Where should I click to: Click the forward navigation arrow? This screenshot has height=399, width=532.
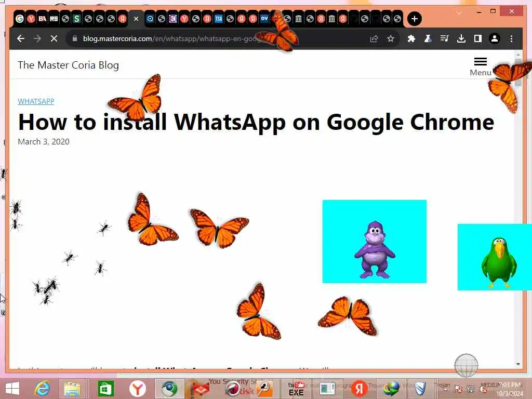tap(37, 38)
